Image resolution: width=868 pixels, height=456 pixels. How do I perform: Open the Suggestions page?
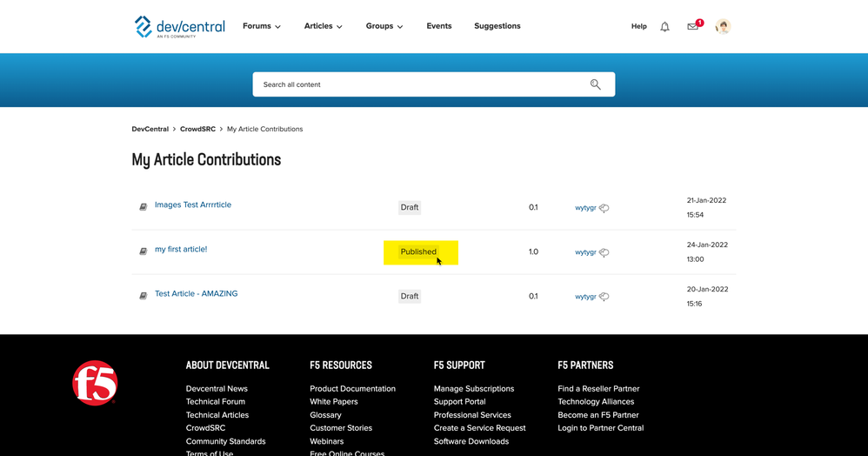click(497, 26)
